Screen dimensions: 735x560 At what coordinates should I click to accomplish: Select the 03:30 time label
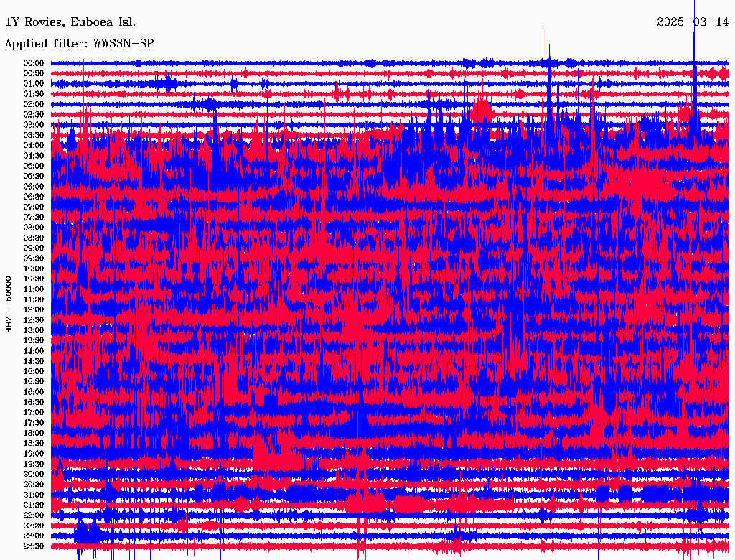click(33, 135)
